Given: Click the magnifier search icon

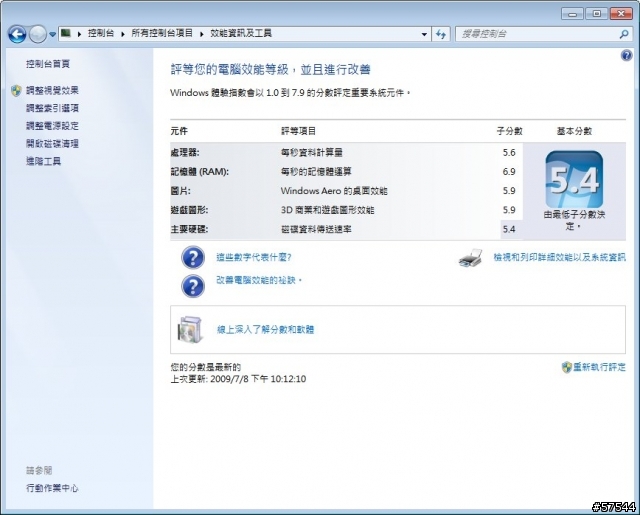Looking at the screenshot, I should (x=624, y=34).
